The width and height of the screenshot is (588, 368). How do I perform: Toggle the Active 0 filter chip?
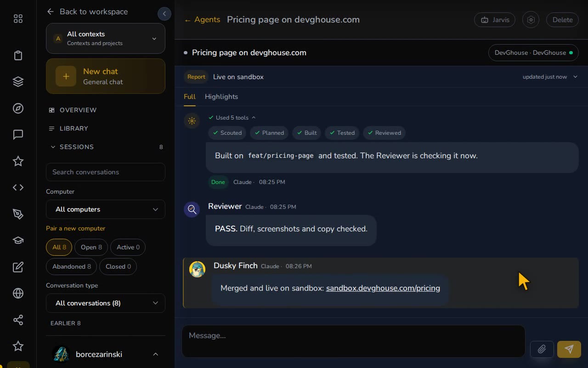click(x=128, y=247)
